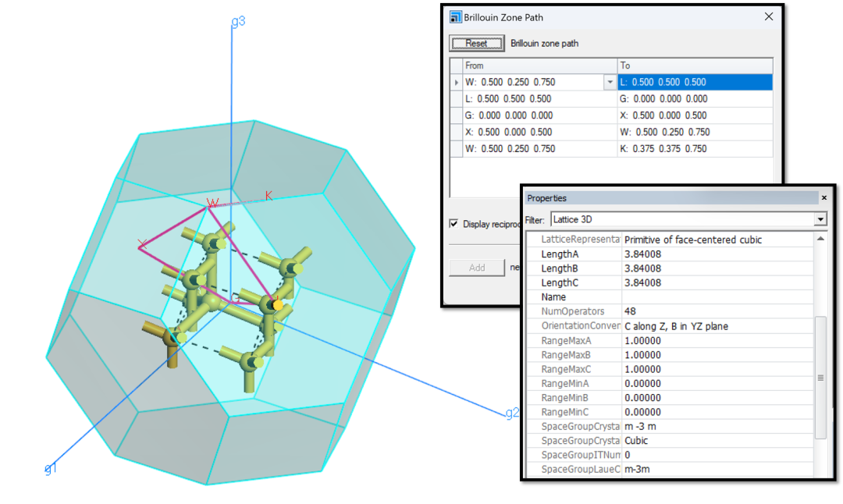Click the g3 axis label in 3D view
Screen dimensions: 843x504
[238, 22]
